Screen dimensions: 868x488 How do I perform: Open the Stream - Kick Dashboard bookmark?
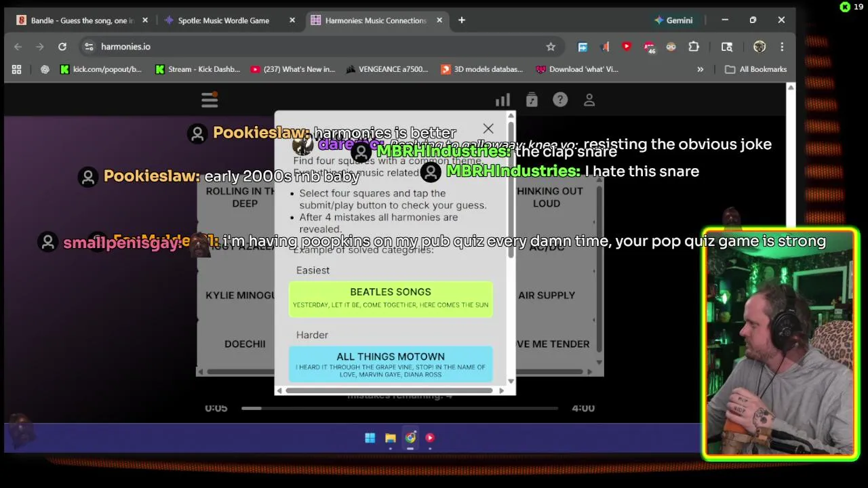[x=197, y=69]
